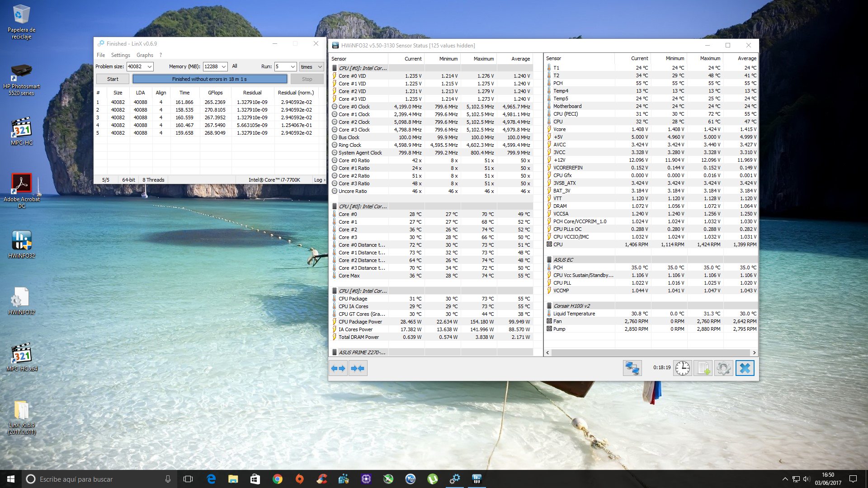Click right arrow of HWiNFO horizontal scrollbar
Viewport: 868px width, 488px height.
[754, 352]
